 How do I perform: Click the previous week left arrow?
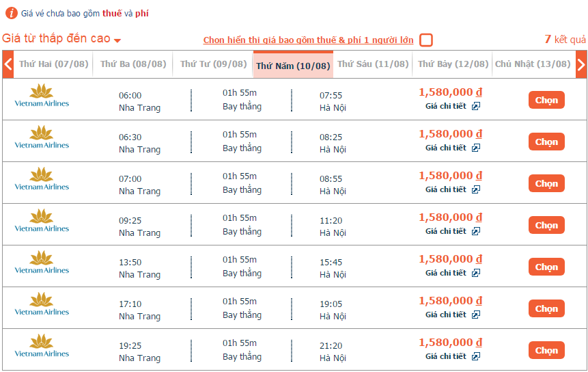[8, 65]
